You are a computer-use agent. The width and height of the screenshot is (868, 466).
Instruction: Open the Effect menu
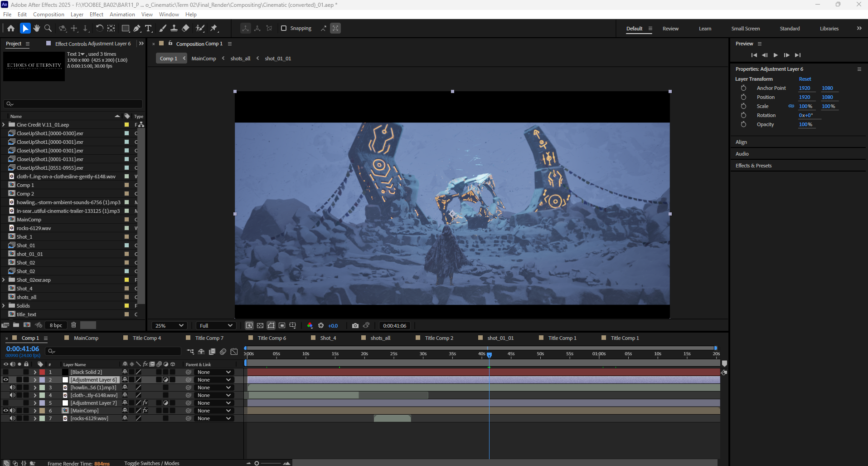pyautogui.click(x=96, y=15)
